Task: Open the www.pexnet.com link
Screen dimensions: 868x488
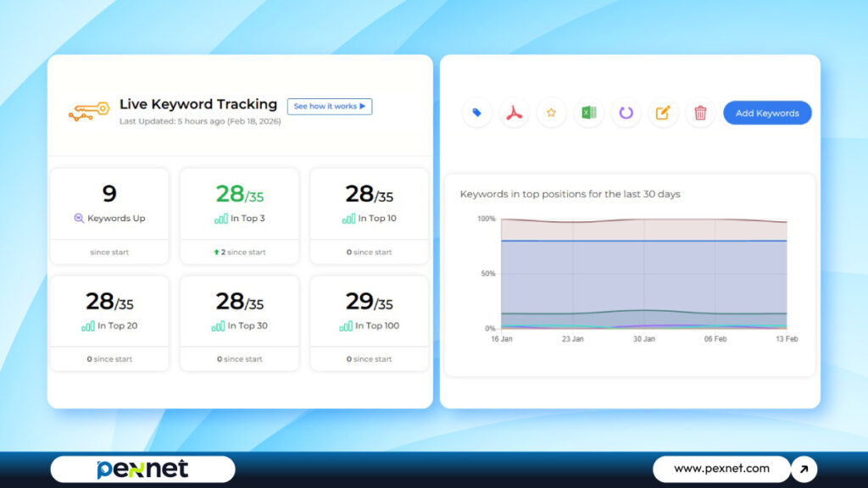Action: point(721,469)
